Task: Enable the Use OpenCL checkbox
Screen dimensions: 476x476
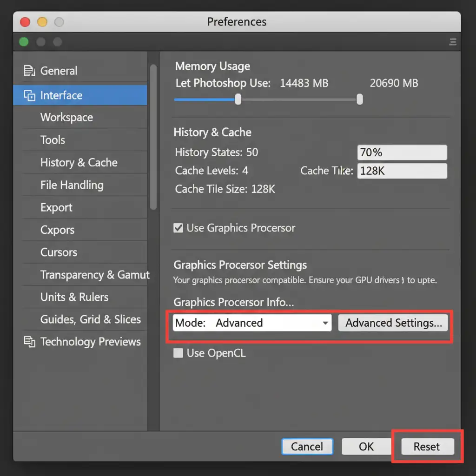Action: coord(178,353)
